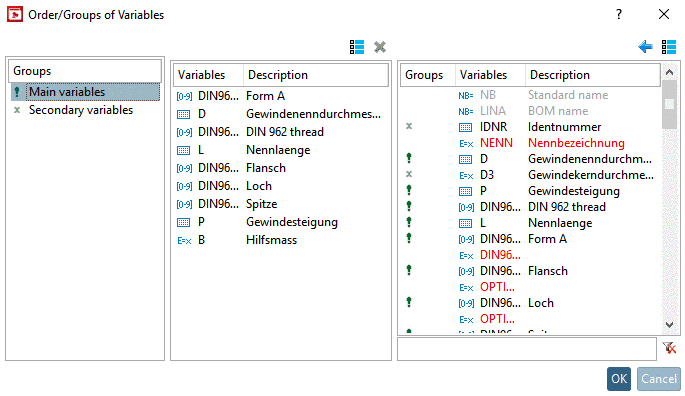Select the Flansch row in the middle list
This screenshot has width=685, height=396.
tap(280, 168)
